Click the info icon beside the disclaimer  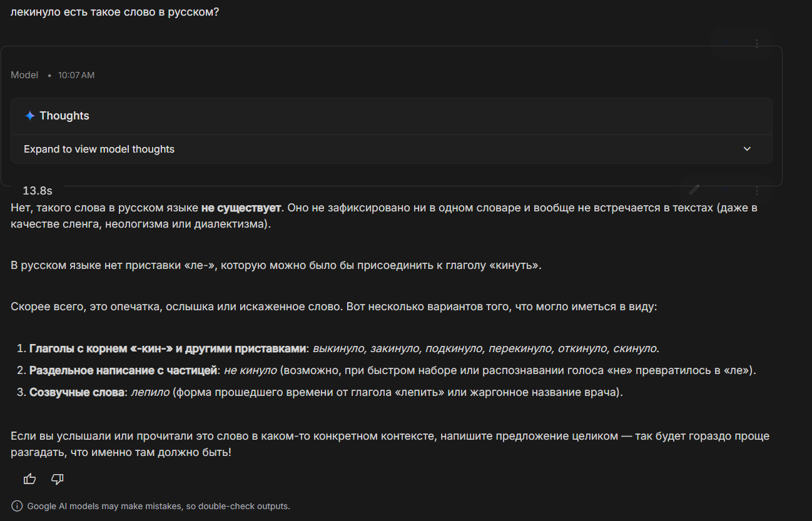17,506
